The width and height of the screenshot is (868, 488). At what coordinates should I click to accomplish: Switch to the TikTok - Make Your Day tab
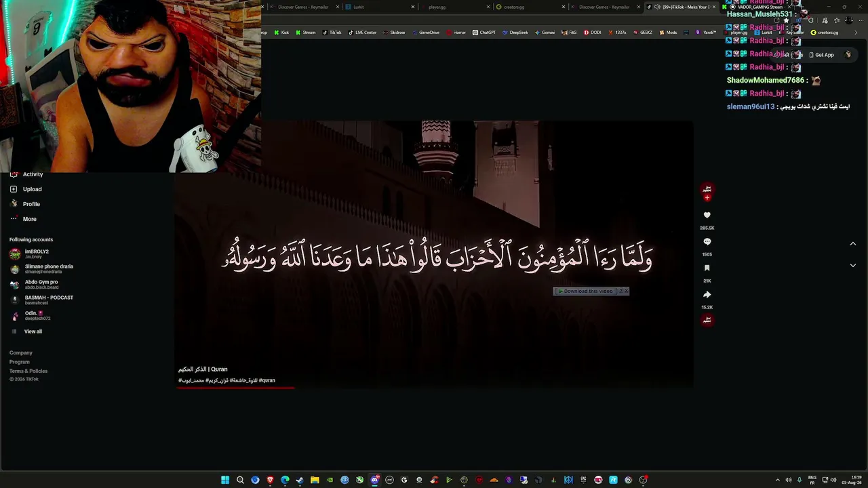click(x=681, y=7)
